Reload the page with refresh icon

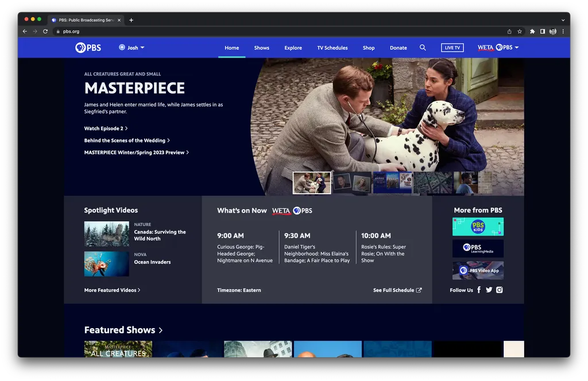click(x=45, y=32)
